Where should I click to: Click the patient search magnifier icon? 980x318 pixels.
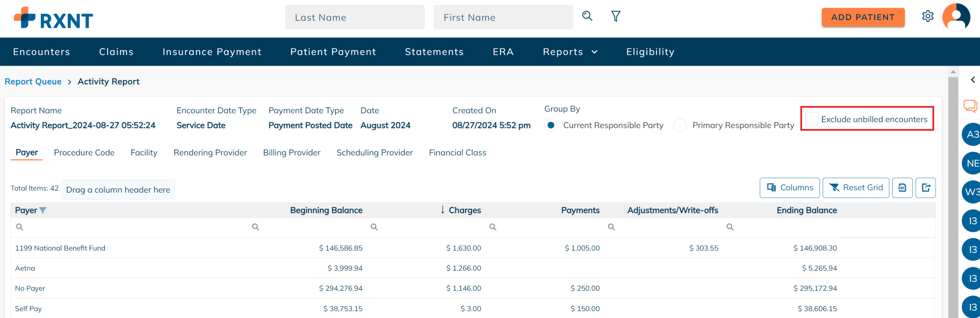(x=587, y=17)
